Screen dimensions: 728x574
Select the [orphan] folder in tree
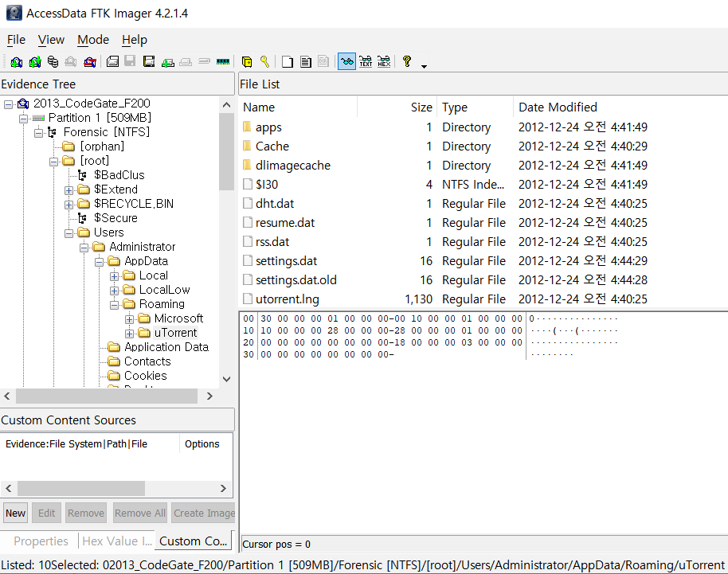102,146
